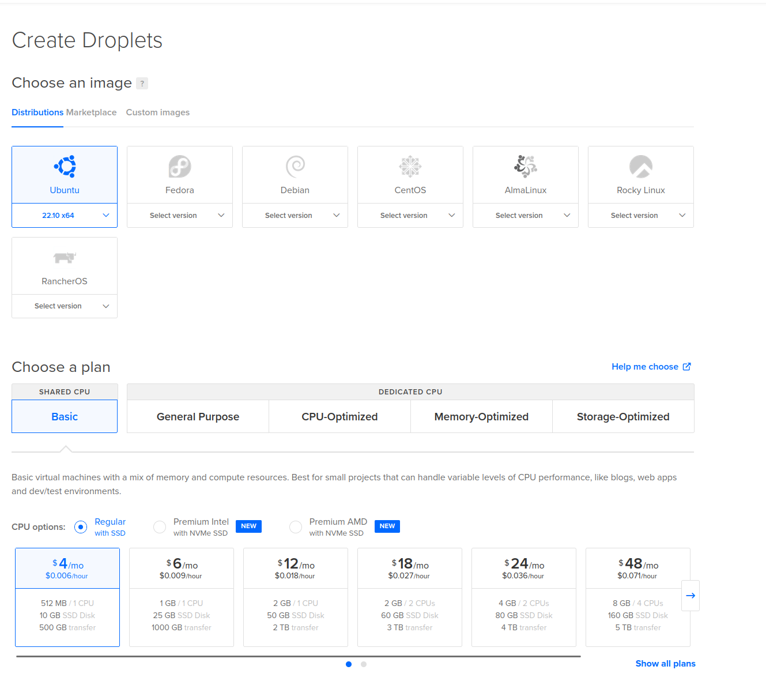This screenshot has width=766, height=700.
Task: Select the General Purpose plan tab
Action: [198, 416]
